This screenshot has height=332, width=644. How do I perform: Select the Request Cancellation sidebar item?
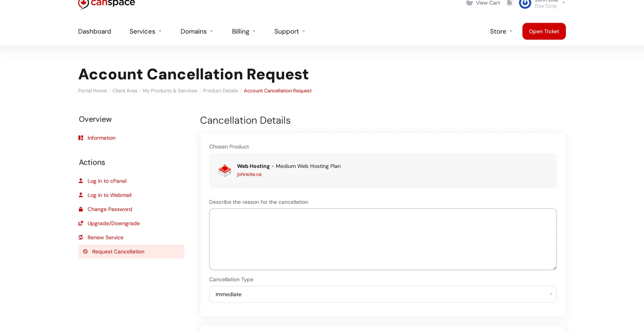point(131,251)
